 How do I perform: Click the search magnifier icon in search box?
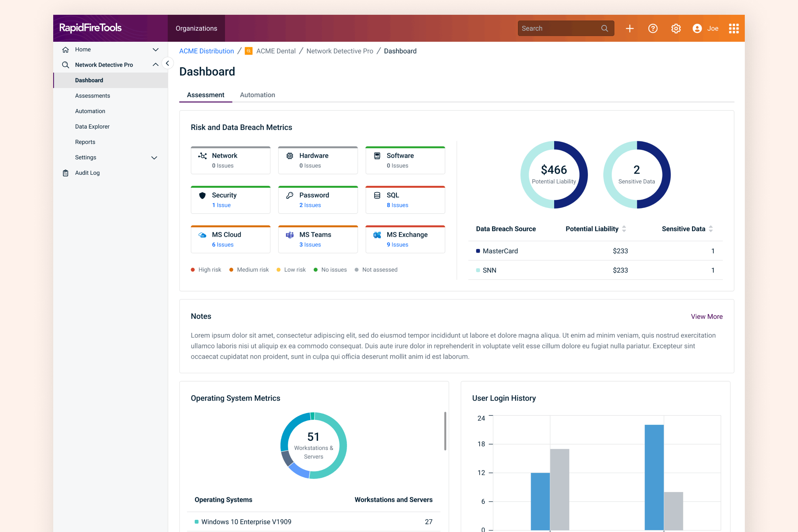pyautogui.click(x=604, y=28)
